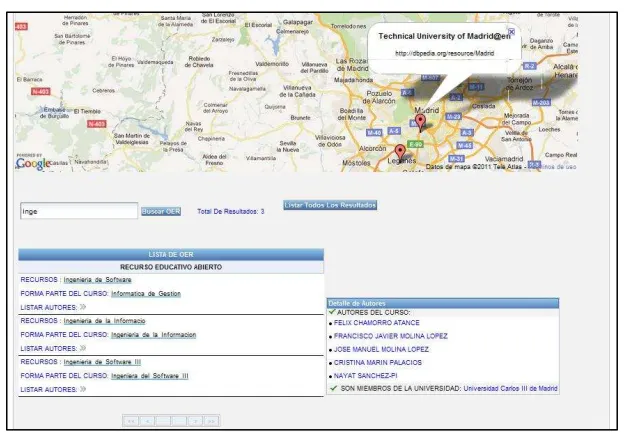Expand Listar Autores for Ingenieria de Software III
Viewport: 630px width, 444px height.
coord(83,389)
